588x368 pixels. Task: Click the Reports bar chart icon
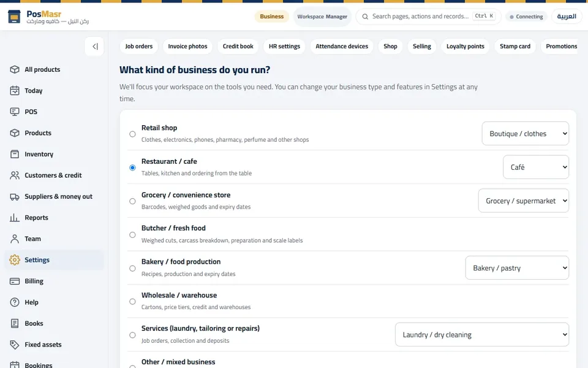pyautogui.click(x=15, y=217)
